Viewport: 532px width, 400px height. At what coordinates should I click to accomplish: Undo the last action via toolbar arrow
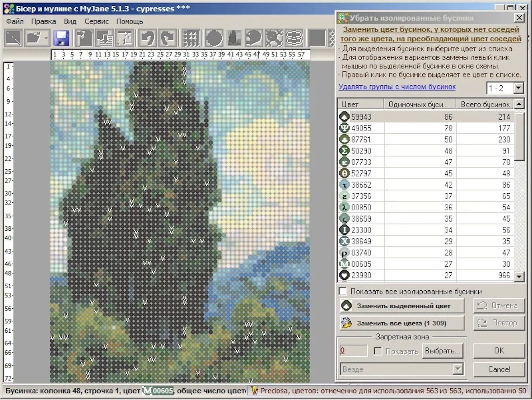148,38
